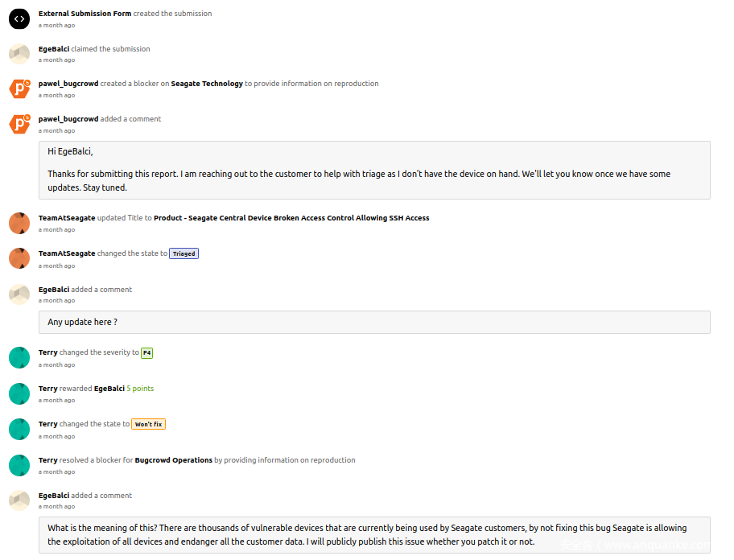This screenshot has width=734, height=560.
Task: Click the Triaged state badge
Action: pos(183,253)
